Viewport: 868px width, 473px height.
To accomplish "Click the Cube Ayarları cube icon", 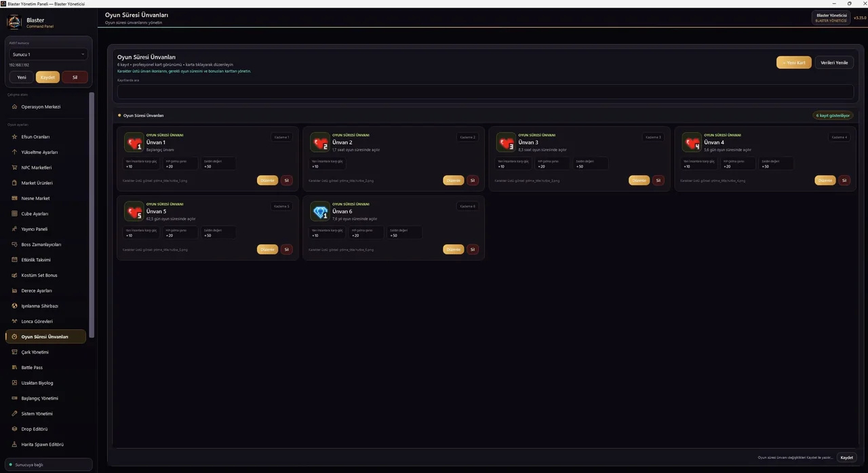I will 15,214.
